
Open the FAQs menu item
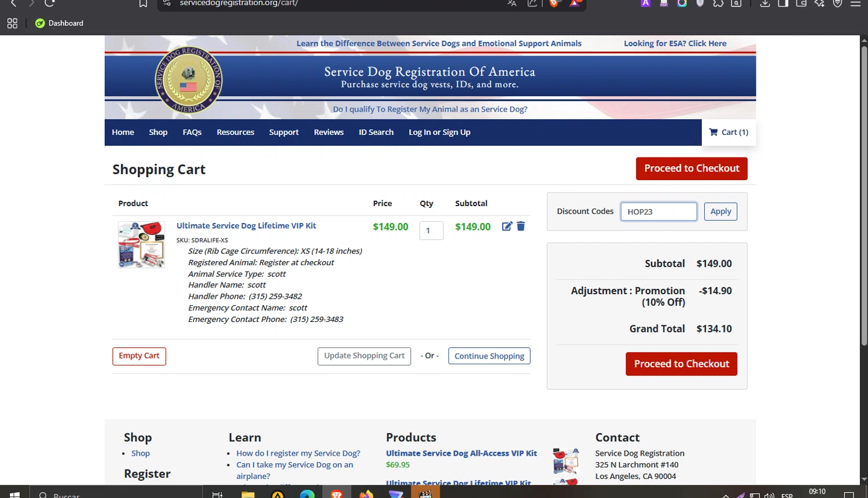tap(192, 132)
